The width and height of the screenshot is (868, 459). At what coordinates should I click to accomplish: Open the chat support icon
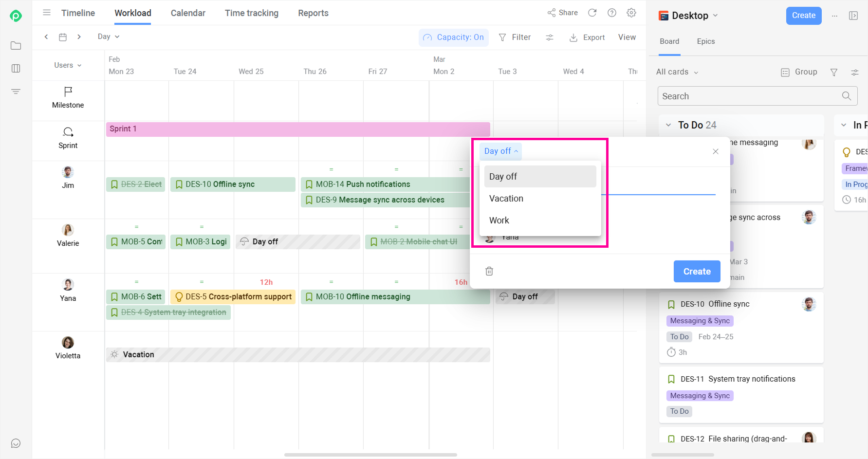click(x=16, y=443)
